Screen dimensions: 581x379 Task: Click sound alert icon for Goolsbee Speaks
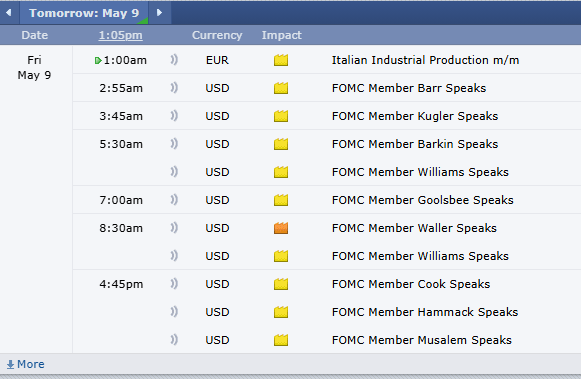174,200
